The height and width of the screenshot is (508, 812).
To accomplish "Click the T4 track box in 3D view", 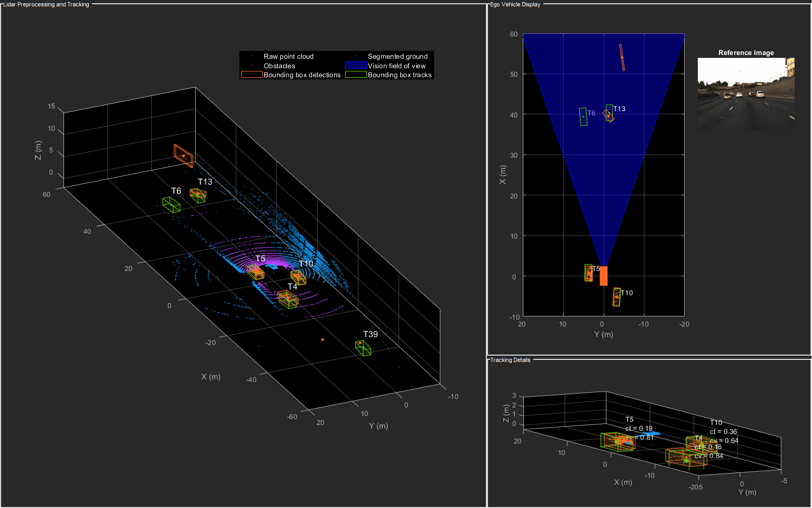I will (x=288, y=300).
